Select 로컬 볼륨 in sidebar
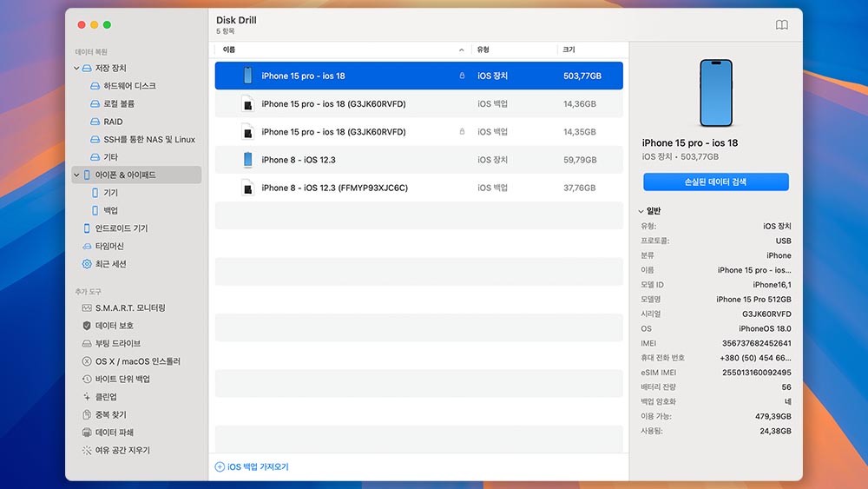 118,103
